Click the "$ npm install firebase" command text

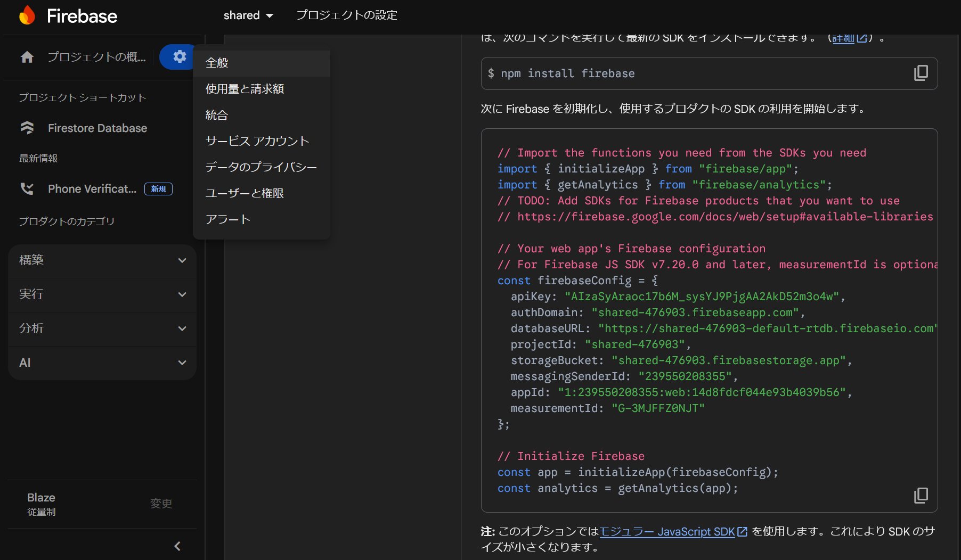(561, 73)
